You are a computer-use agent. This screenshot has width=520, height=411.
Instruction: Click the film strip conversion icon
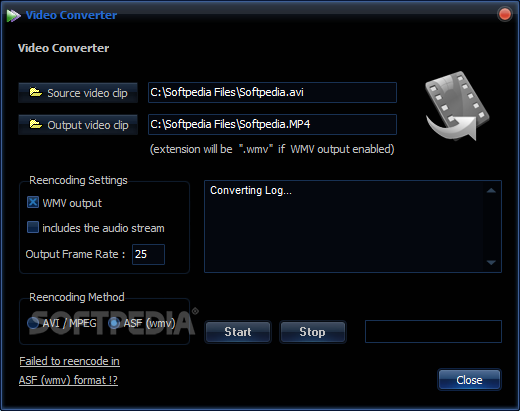457,106
